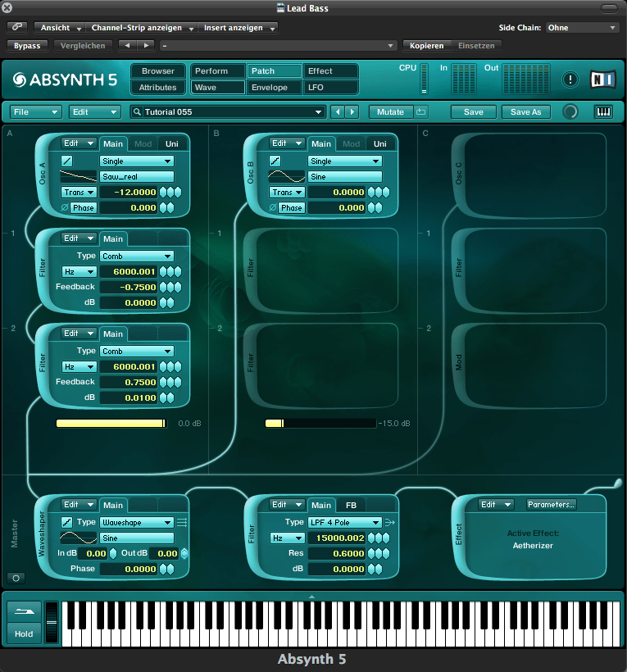Open the Side Chain dropdown

[582, 28]
